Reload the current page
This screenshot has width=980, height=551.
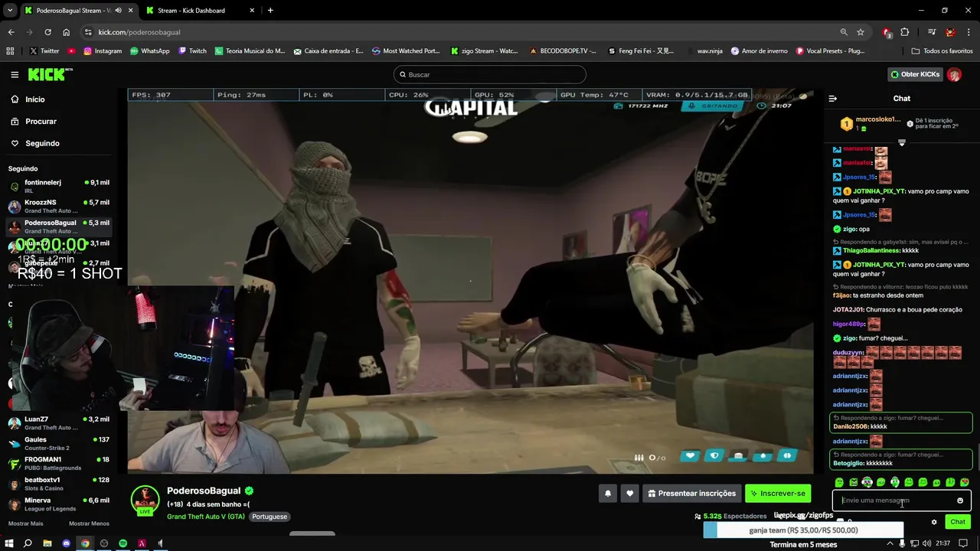(47, 32)
